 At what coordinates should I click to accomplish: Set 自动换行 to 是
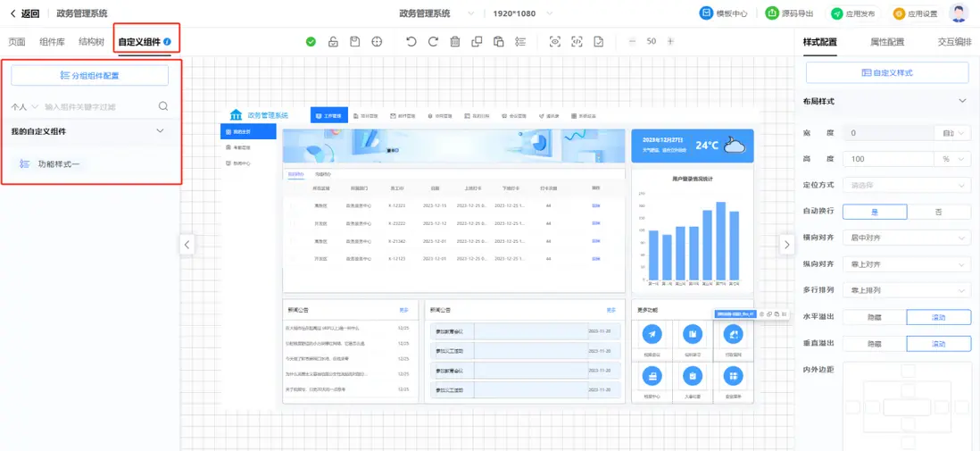pos(875,212)
